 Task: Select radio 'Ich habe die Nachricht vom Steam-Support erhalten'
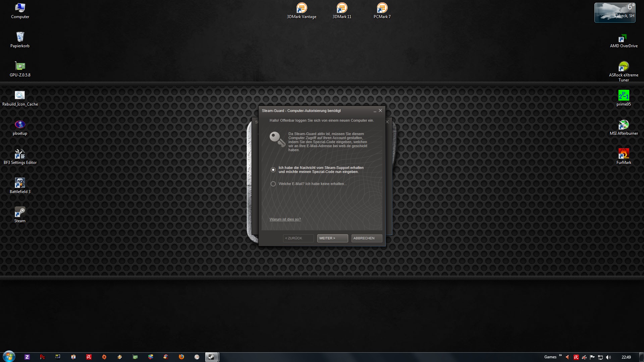pos(273,170)
